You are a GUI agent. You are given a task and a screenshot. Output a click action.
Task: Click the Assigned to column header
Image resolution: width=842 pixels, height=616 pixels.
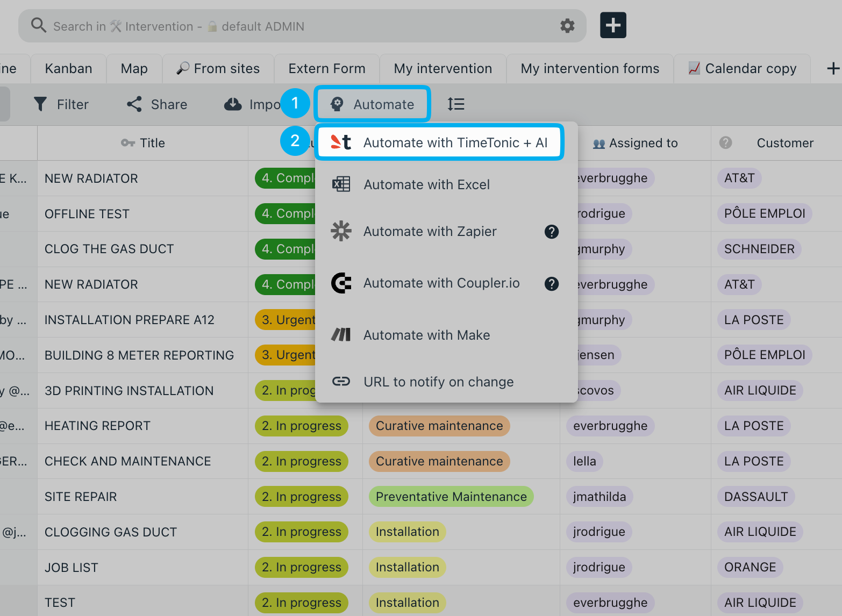coord(635,143)
